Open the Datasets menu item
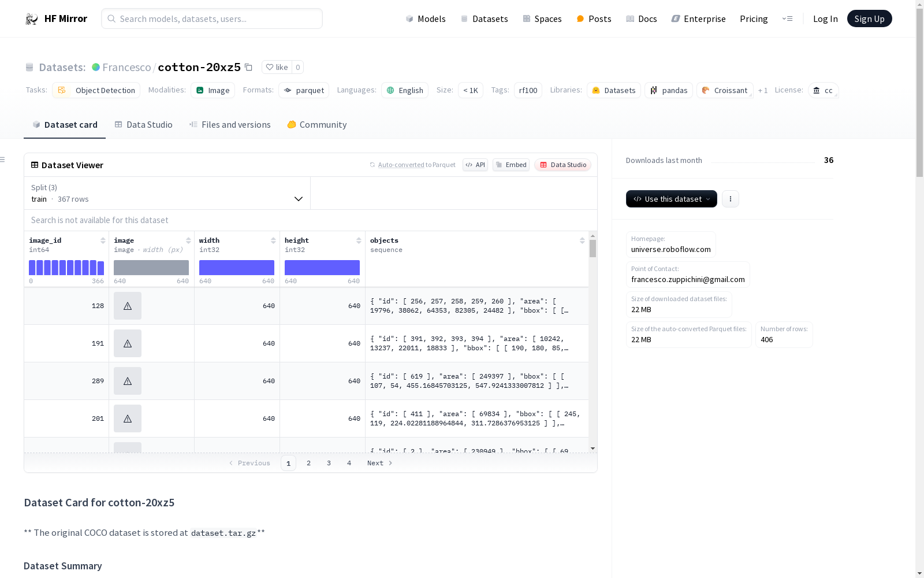The width and height of the screenshot is (924, 578). (x=484, y=18)
